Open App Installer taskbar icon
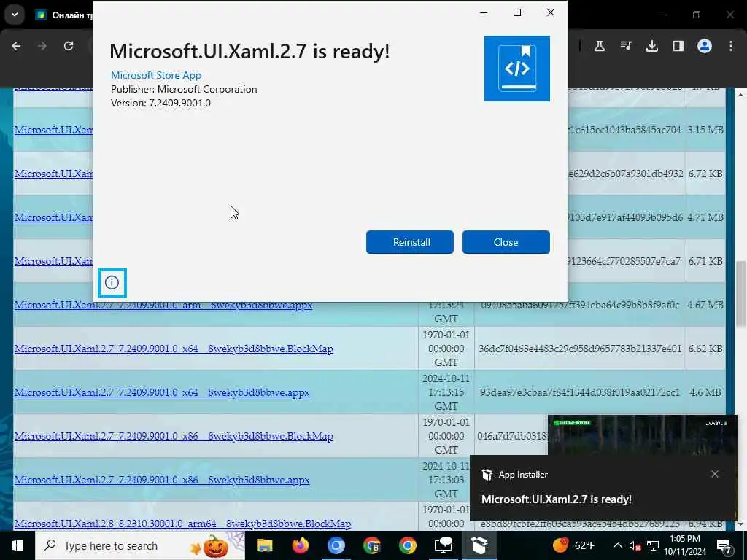747x560 pixels. click(479, 545)
